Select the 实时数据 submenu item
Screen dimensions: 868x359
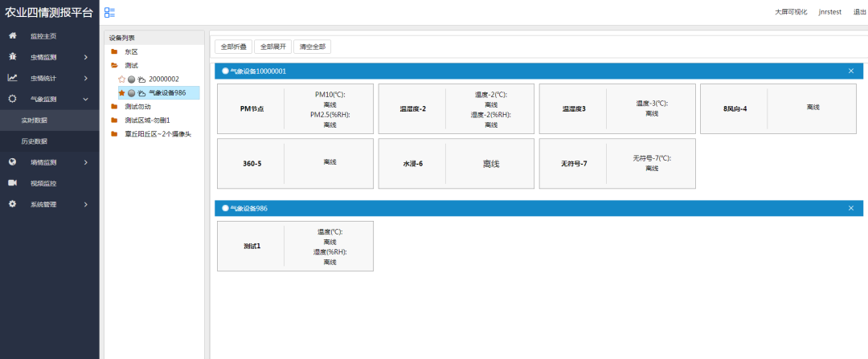[50, 120]
